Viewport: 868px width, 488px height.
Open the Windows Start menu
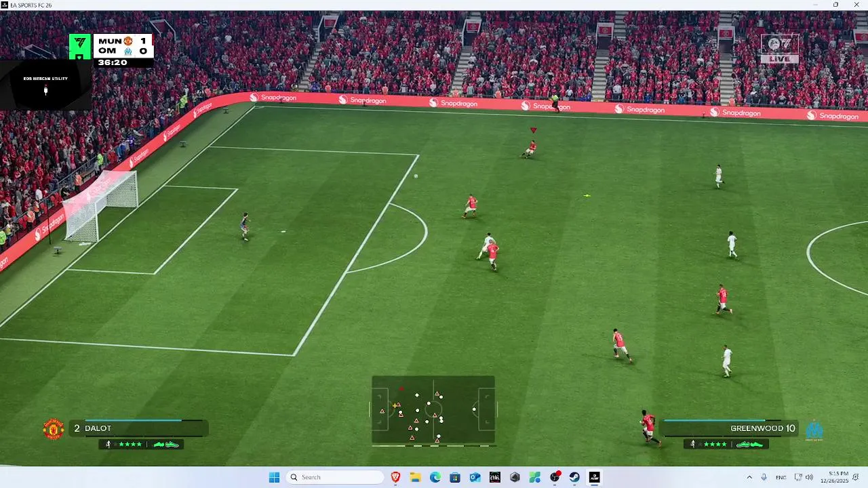274,477
